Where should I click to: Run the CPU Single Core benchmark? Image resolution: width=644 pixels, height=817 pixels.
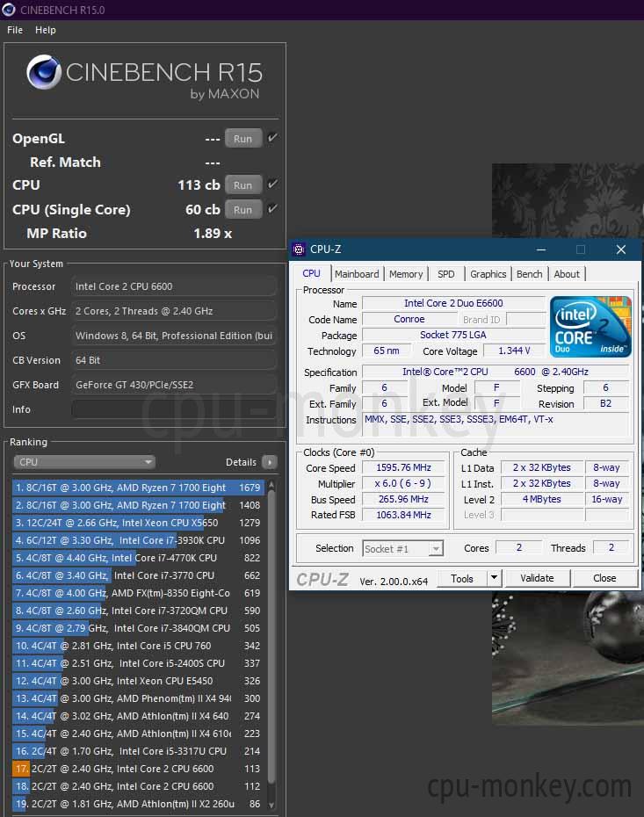(242, 209)
